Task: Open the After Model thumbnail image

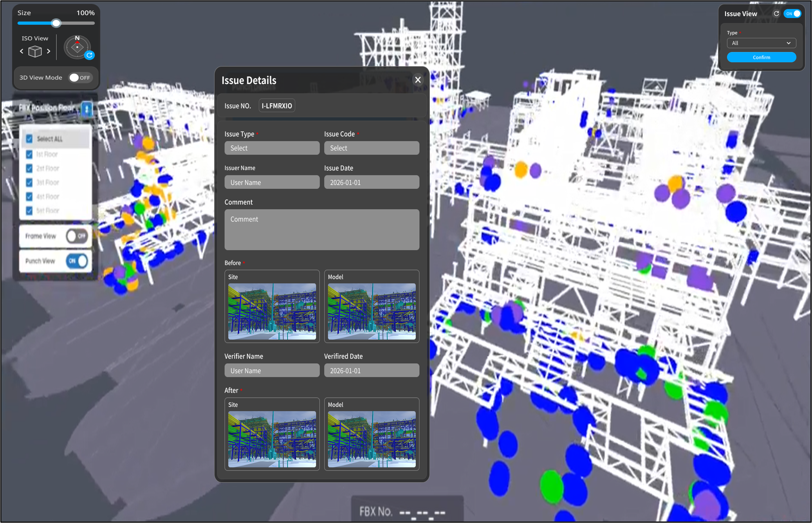Action: coord(371,439)
